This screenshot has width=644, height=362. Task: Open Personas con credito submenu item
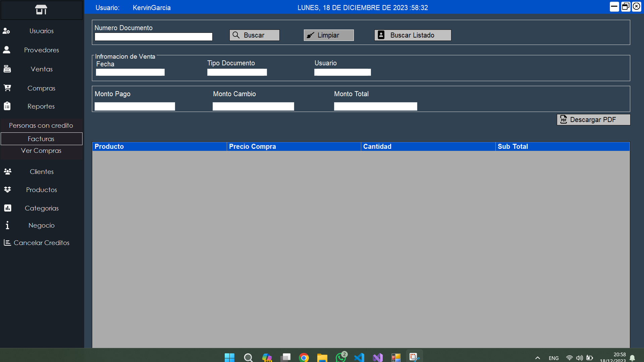point(41,125)
